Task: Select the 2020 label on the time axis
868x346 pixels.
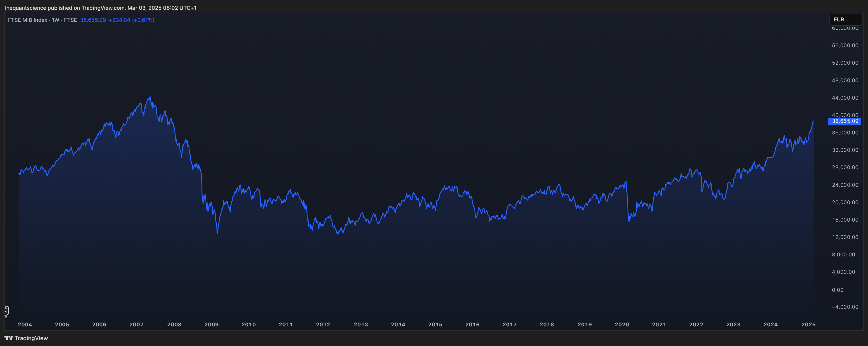Action: click(622, 324)
